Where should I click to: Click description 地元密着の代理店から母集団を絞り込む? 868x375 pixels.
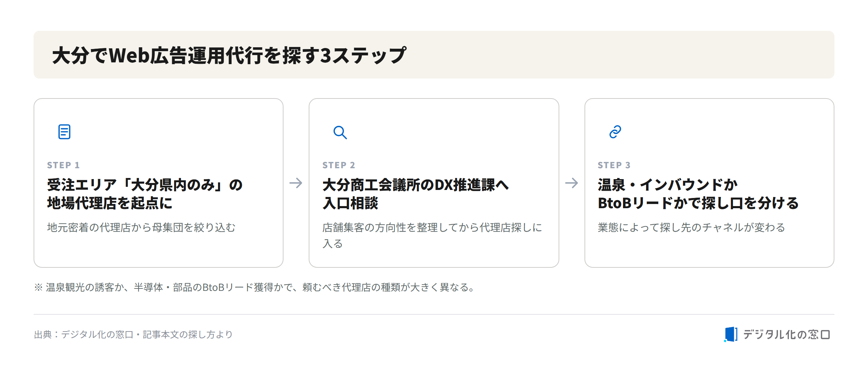click(x=141, y=227)
